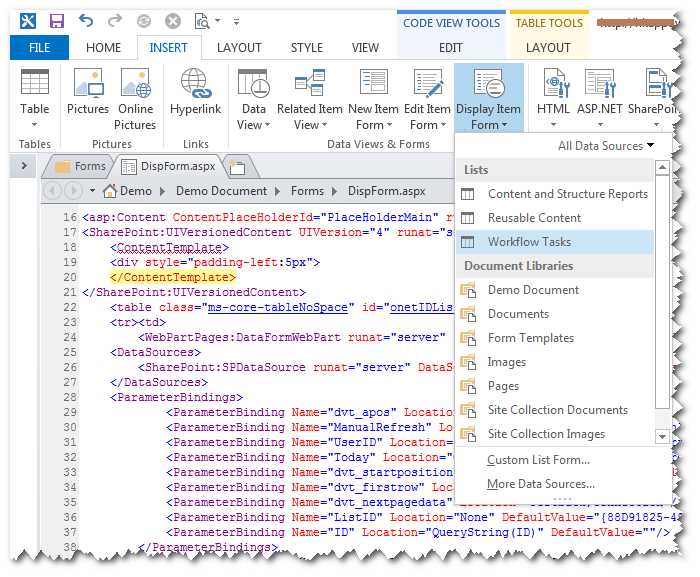Click the SharePoint Designer app icon
Viewport: 700px width, 577px height.
point(28,21)
